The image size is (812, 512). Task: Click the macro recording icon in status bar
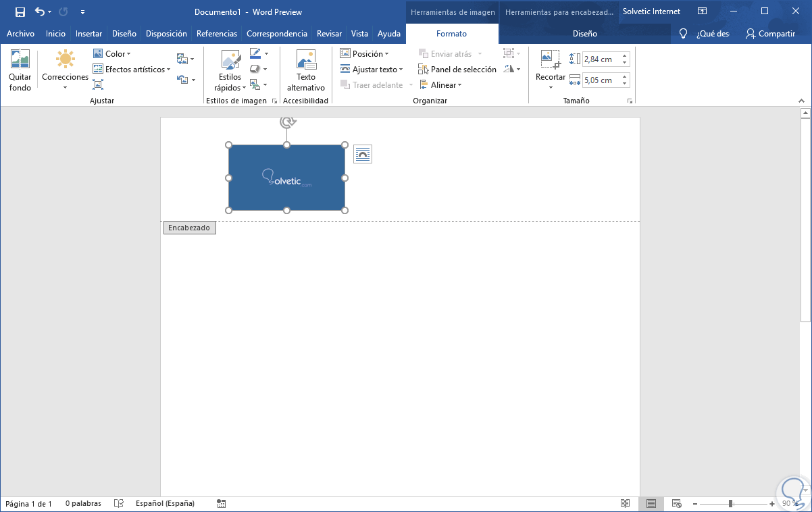pyautogui.click(x=222, y=504)
